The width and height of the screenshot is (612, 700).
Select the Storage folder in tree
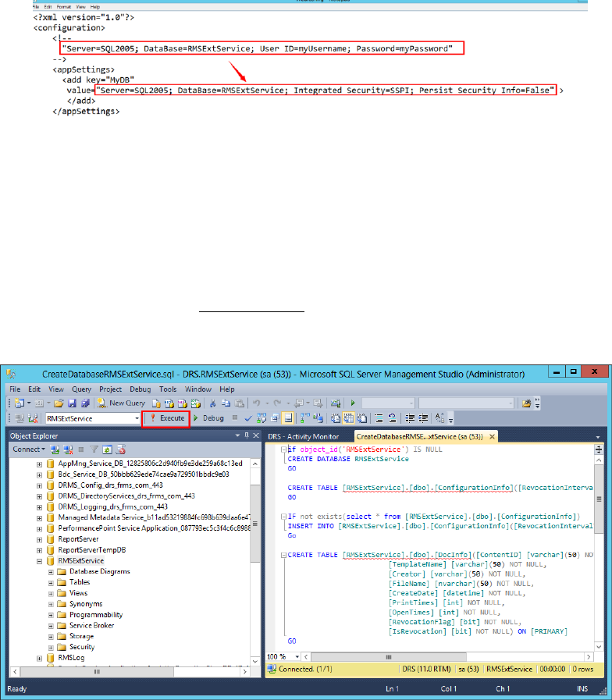pyautogui.click(x=81, y=636)
